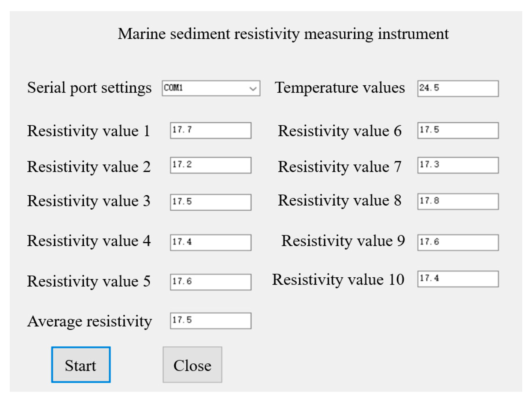Click into Resistivity value 5 field
This screenshot has width=532, height=404.
pyautogui.click(x=211, y=282)
